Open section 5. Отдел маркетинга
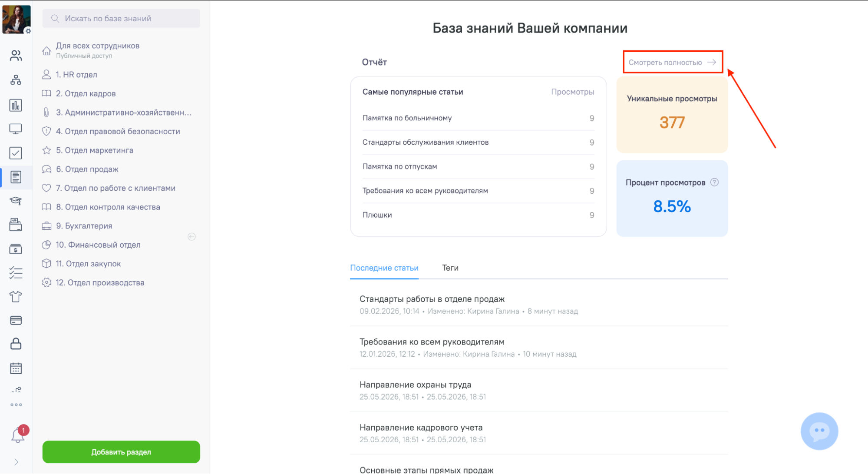This screenshot has width=868, height=474. [x=94, y=150]
